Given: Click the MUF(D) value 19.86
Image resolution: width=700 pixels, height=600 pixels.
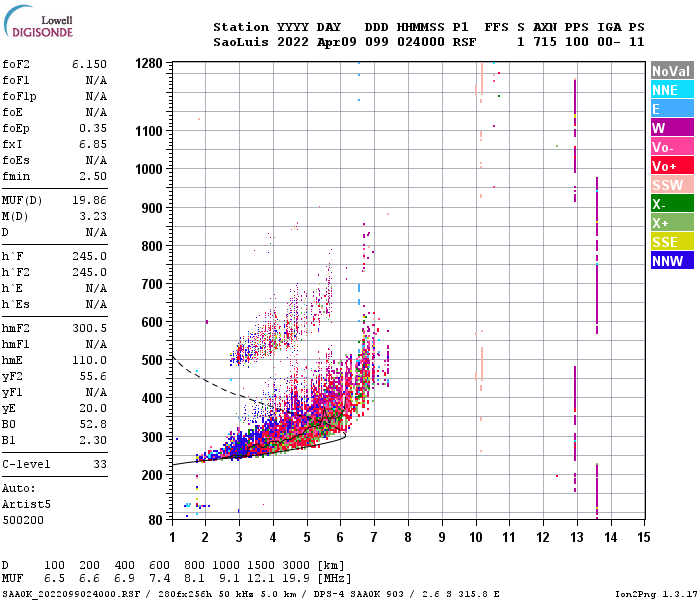Looking at the screenshot, I should pos(89,200).
